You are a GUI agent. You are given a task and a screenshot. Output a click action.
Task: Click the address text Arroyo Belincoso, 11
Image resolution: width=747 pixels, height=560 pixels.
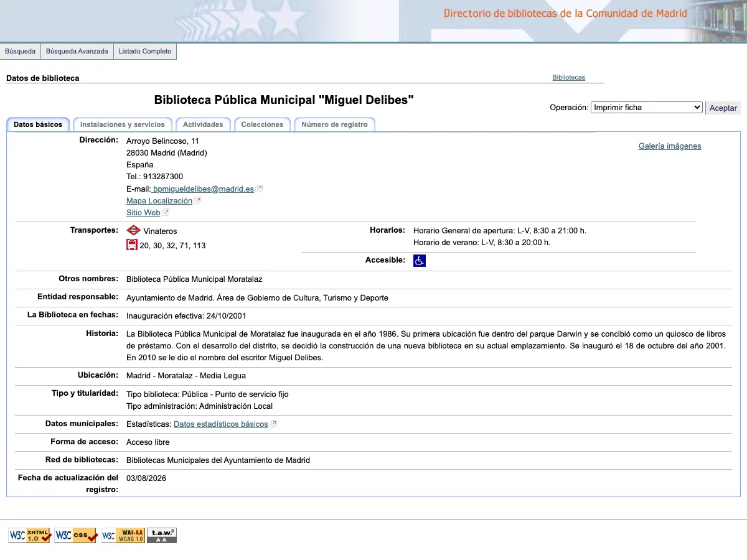(x=163, y=141)
